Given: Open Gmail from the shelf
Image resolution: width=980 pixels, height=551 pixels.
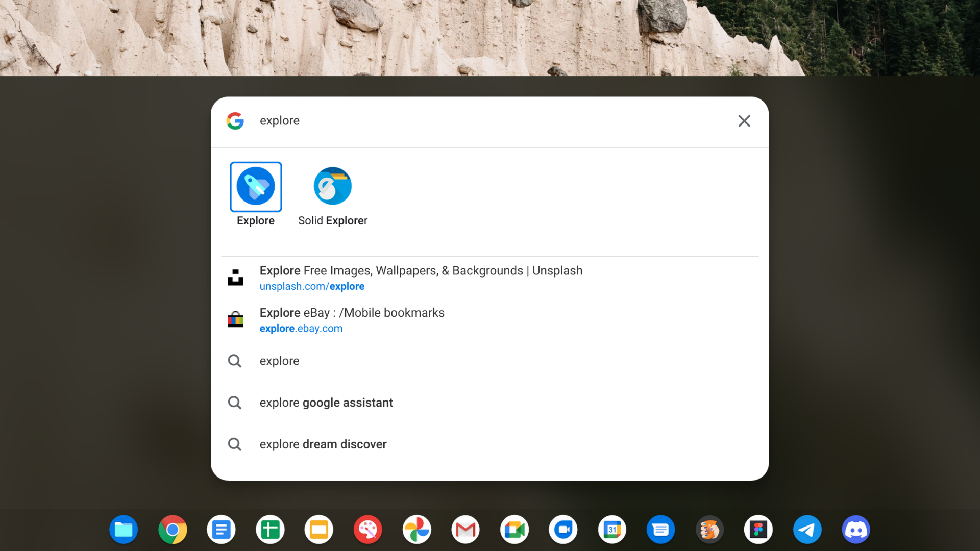Looking at the screenshot, I should (465, 530).
